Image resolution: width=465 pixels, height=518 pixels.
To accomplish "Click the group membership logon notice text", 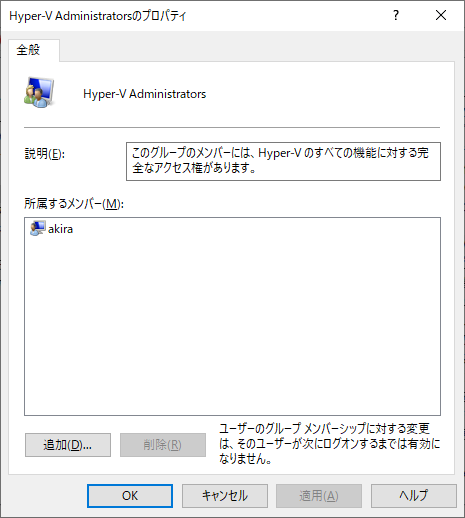I will 330,444.
